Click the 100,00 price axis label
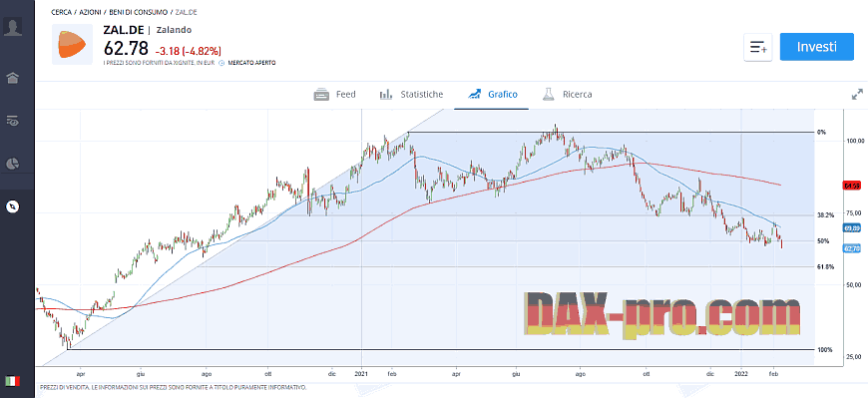 855,142
